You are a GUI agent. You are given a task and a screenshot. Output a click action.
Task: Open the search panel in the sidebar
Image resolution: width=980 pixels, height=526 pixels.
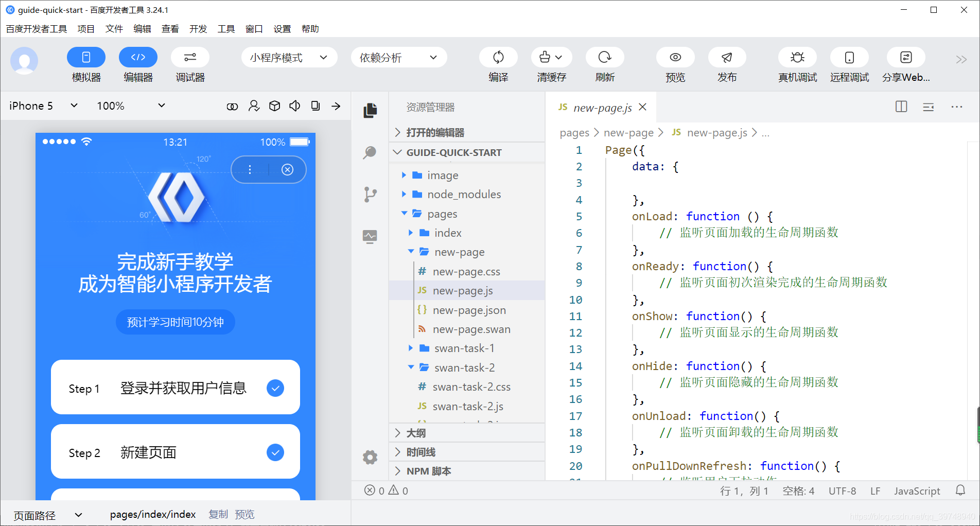pos(370,152)
